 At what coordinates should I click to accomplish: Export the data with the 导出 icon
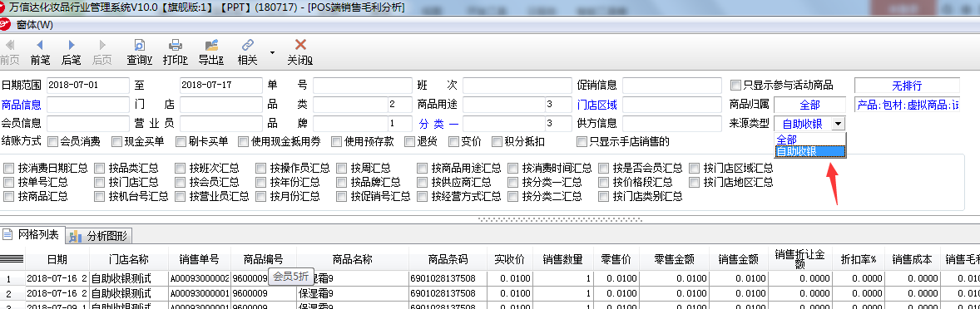[x=211, y=52]
